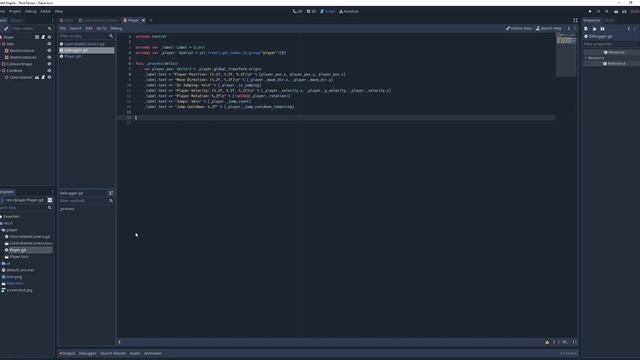Open the Go To menu
Viewport: 640px width, 360px height.
click(101, 28)
